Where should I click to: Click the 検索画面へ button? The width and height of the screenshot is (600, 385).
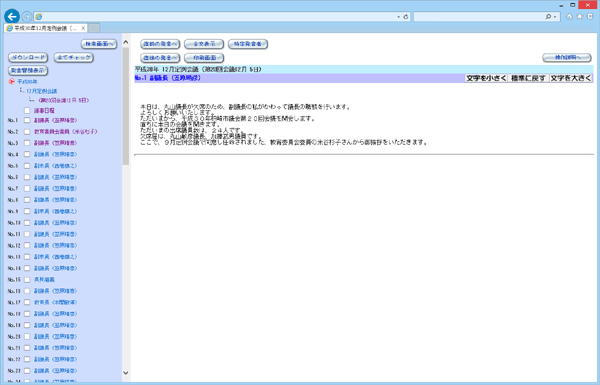pyautogui.click(x=99, y=44)
